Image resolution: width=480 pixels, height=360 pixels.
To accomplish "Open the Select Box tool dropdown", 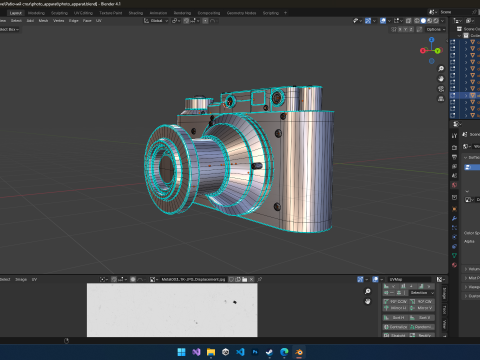I will point(9,29).
